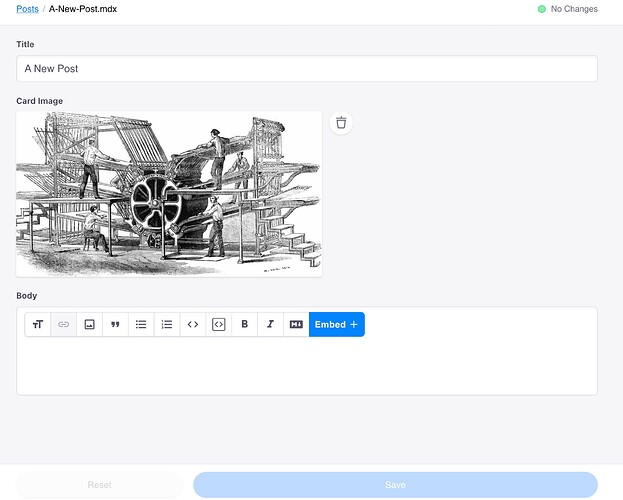Open the heading text-size tool
This screenshot has width=623, height=500.
click(38, 324)
